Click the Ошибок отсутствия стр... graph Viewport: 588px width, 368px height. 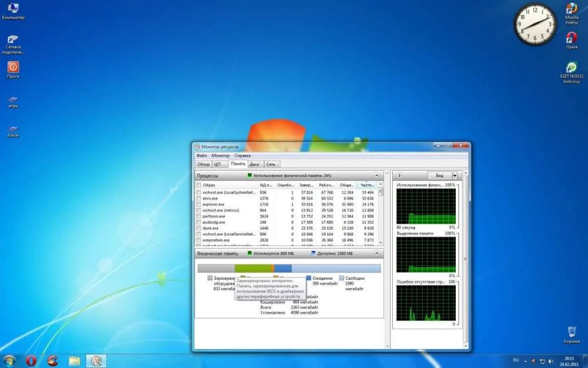(426, 303)
